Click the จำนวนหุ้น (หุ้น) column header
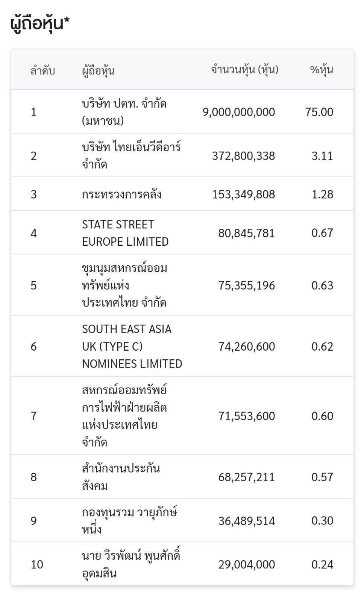This screenshot has width=364, height=602. (245, 70)
